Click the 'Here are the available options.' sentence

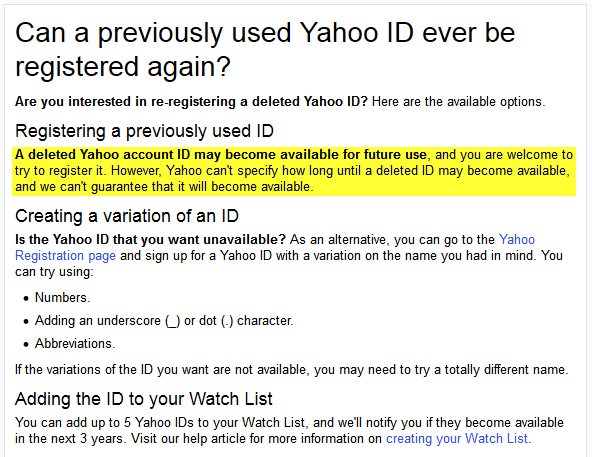pos(458,102)
